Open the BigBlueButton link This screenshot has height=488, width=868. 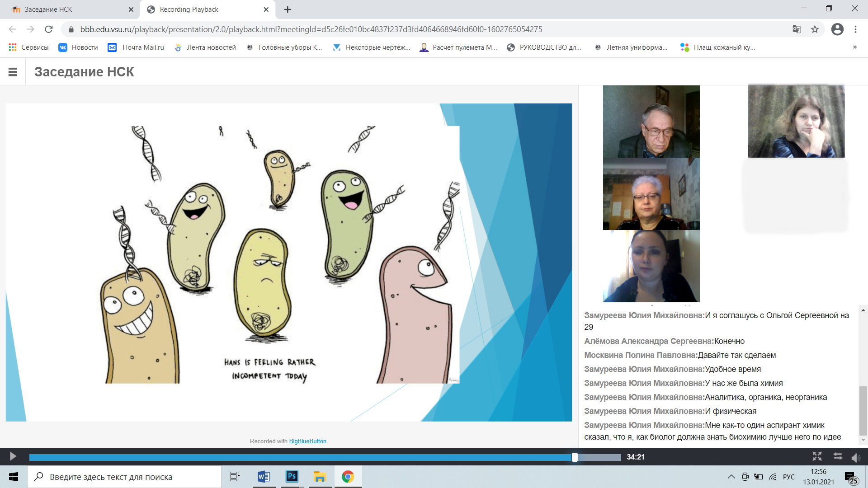click(307, 441)
